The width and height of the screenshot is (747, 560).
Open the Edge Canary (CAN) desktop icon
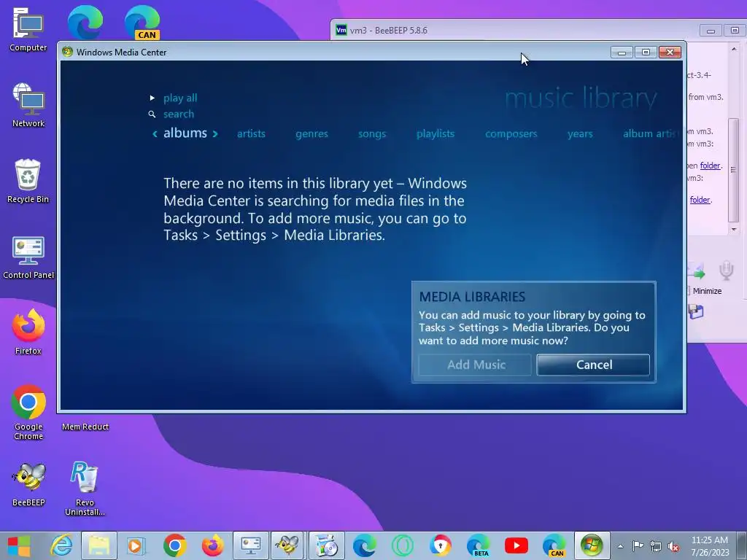142,23
